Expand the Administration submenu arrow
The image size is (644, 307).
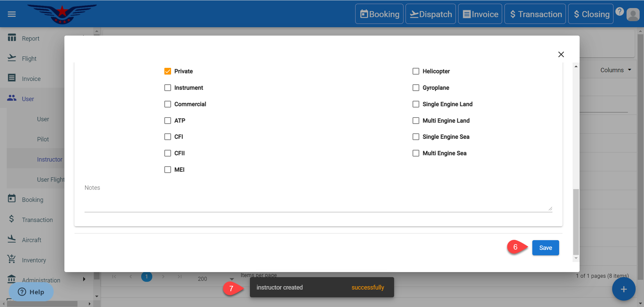(84, 279)
